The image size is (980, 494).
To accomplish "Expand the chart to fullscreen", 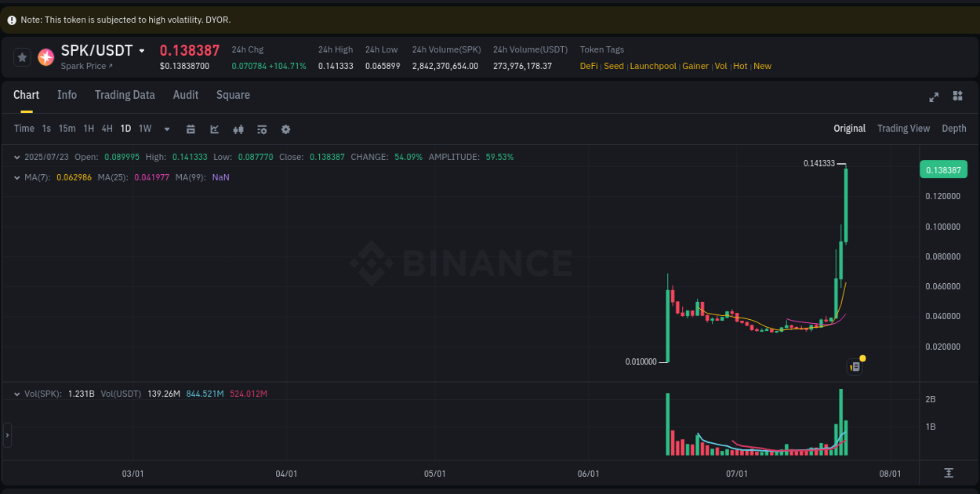I will 934,96.
